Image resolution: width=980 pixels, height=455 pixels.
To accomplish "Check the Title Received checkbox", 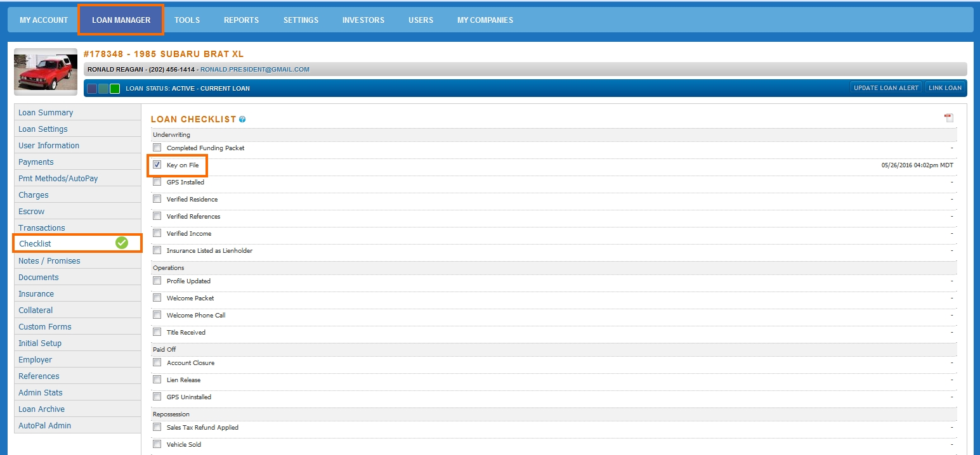I will click(157, 332).
